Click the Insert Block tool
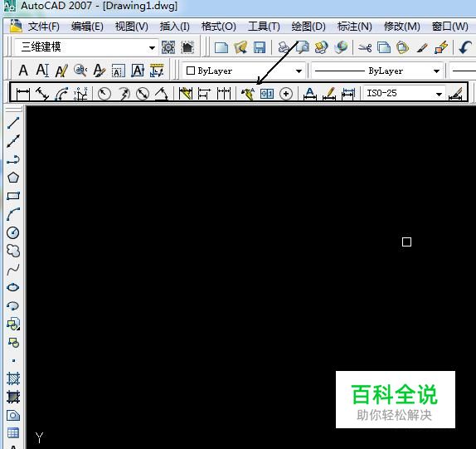This screenshot has width=476, height=449. click(13, 325)
